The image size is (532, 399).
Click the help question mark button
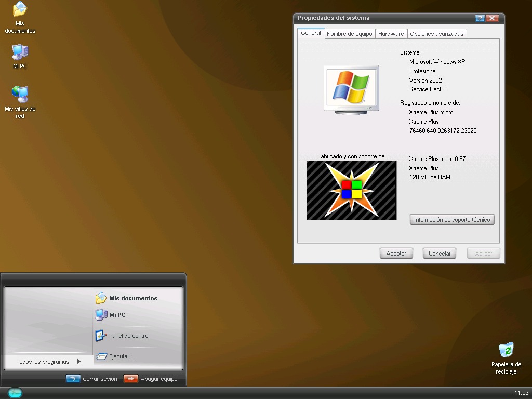[480, 18]
